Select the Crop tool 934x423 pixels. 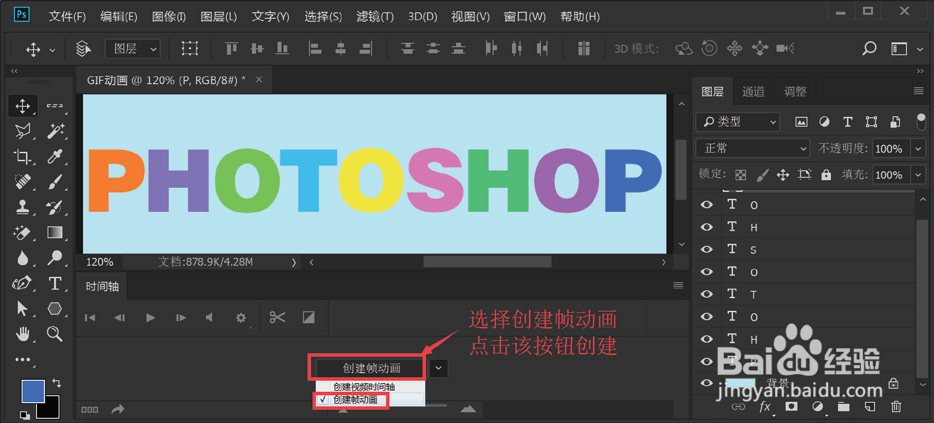coord(23,157)
